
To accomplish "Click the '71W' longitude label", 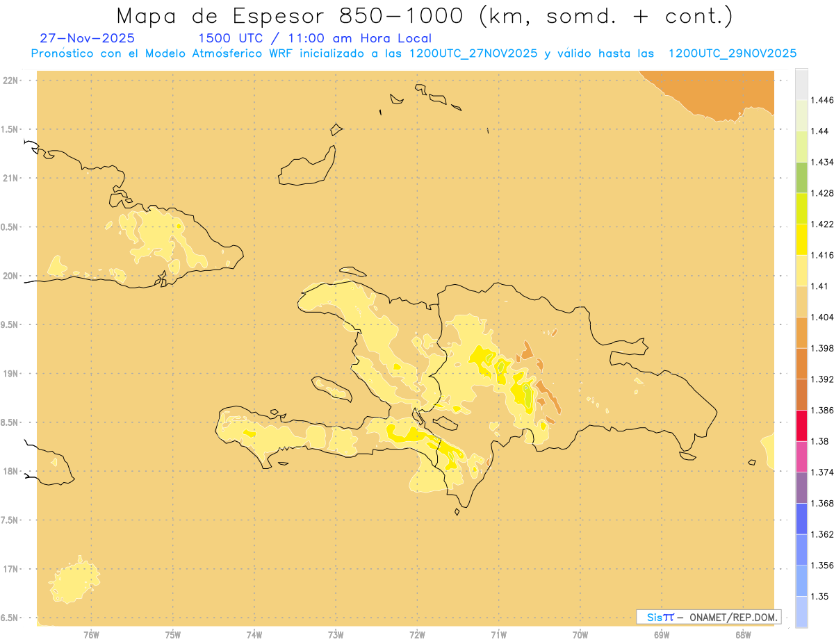I will [x=498, y=635].
